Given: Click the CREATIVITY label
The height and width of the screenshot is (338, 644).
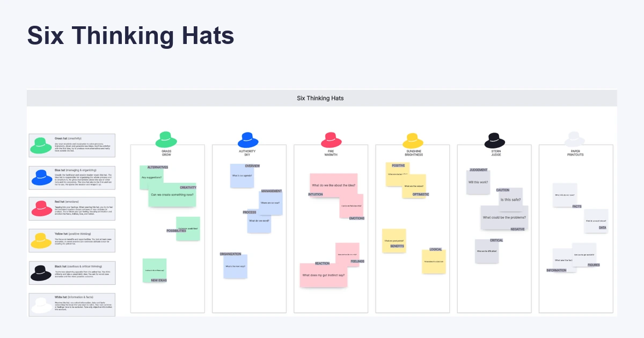Looking at the screenshot, I should pos(188,188).
